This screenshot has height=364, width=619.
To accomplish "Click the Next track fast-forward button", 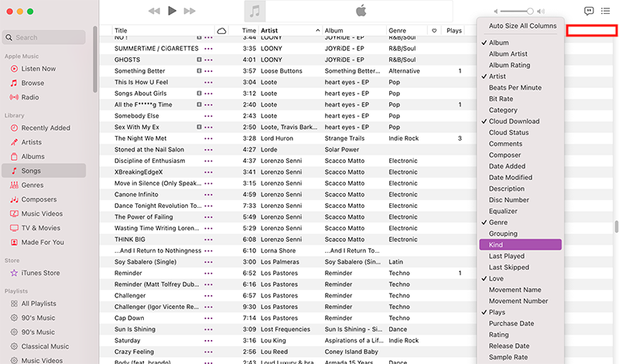I will 190,11.
